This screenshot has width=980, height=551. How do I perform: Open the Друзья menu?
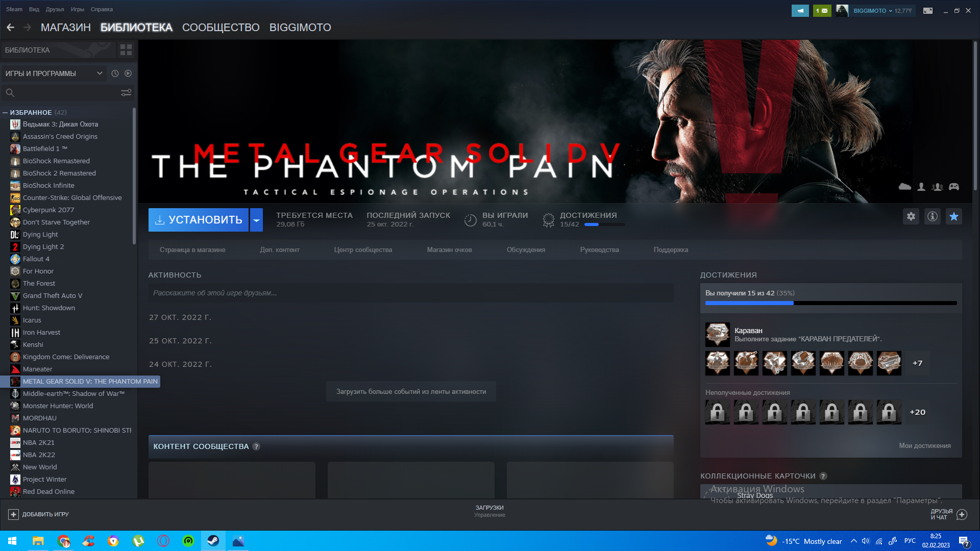click(55, 9)
